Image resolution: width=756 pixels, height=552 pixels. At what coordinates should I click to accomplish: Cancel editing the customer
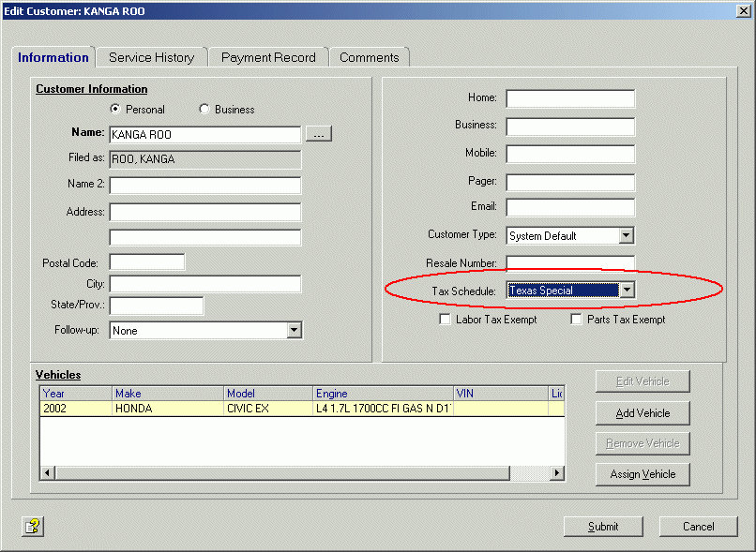[x=698, y=527]
